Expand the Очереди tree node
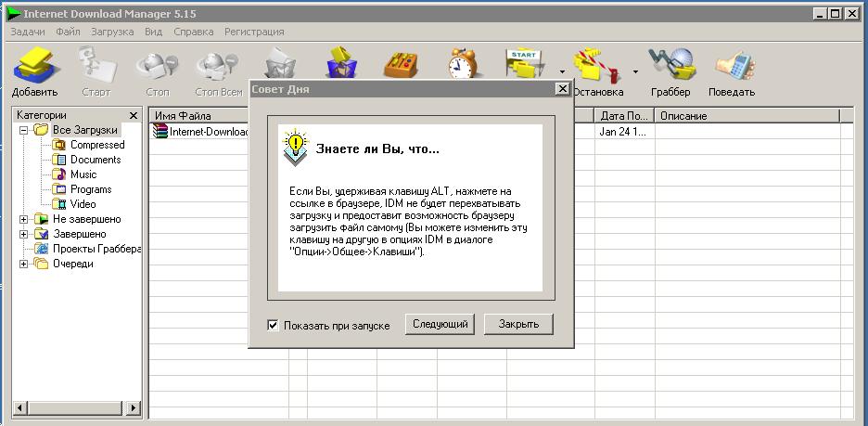The height and width of the screenshot is (426, 868). tap(24, 265)
